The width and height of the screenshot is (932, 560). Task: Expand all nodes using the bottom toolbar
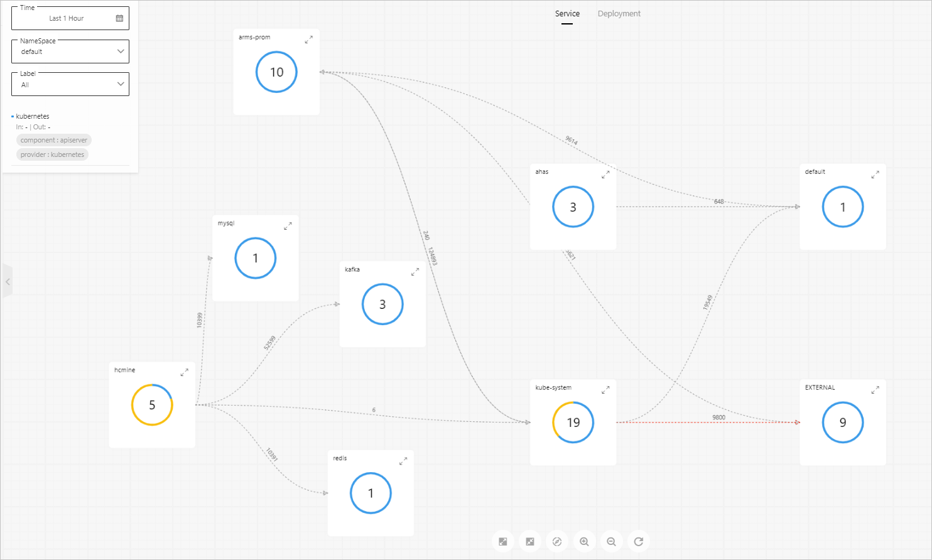pos(503,542)
